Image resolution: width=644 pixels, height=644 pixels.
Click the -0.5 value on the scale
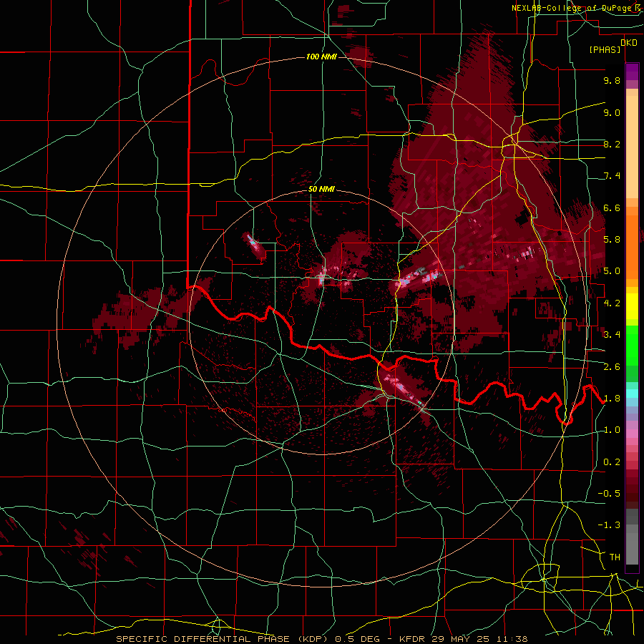click(609, 494)
